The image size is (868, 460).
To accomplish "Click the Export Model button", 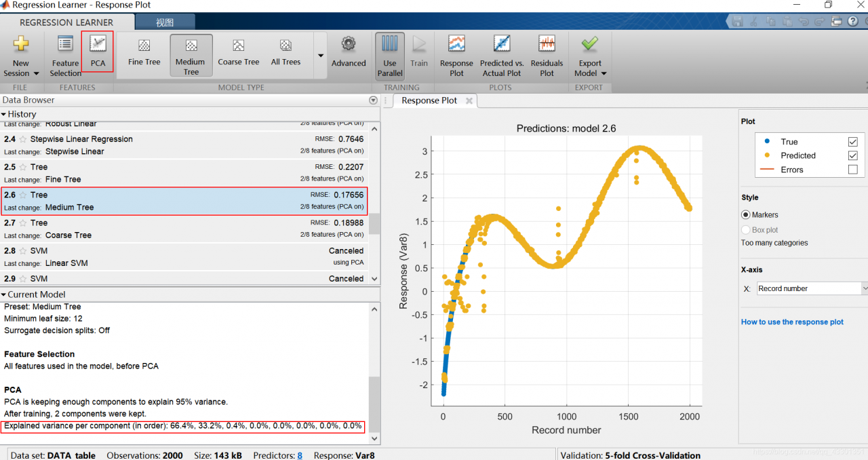I will click(589, 56).
